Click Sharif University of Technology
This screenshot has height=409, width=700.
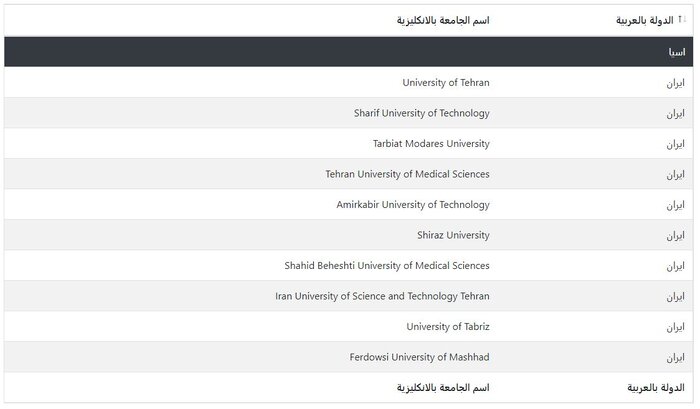coord(421,113)
